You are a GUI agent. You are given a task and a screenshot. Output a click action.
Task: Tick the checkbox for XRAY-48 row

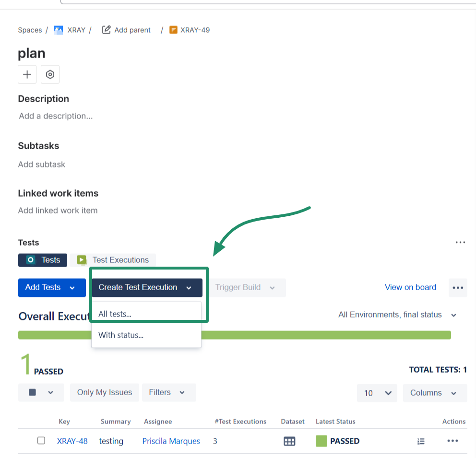pyautogui.click(x=41, y=441)
